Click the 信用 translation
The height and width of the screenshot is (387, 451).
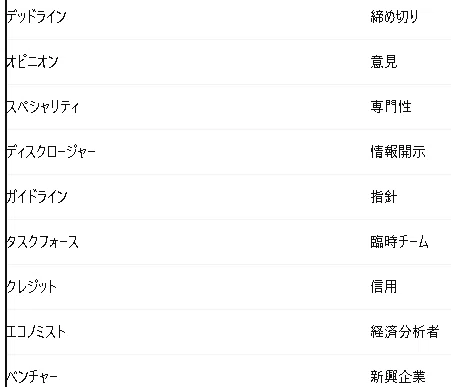coord(384,287)
